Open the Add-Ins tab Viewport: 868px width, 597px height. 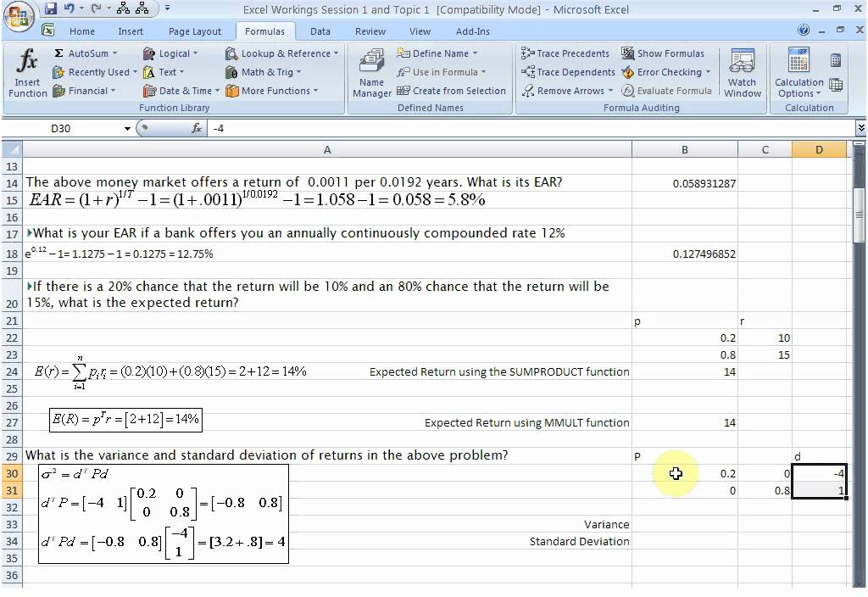click(473, 31)
